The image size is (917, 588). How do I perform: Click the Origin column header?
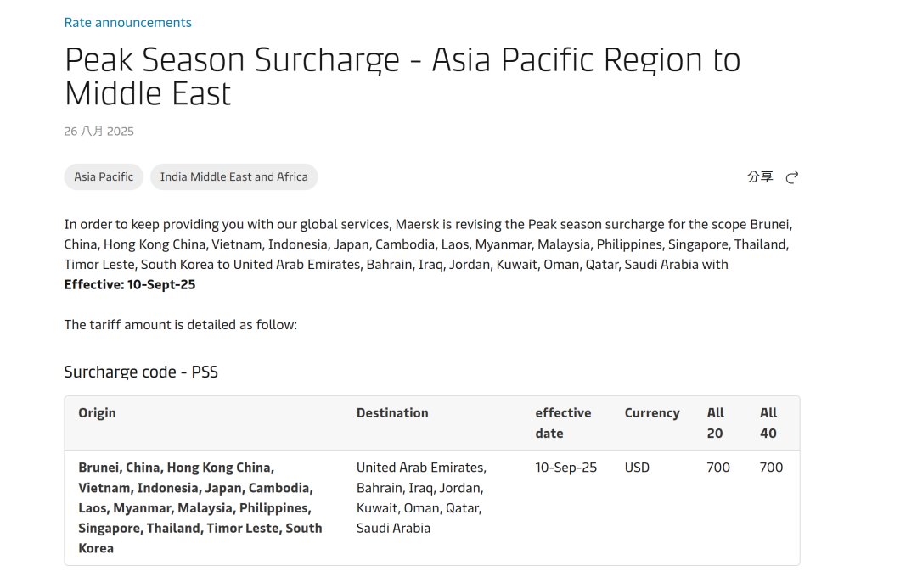tap(97, 413)
